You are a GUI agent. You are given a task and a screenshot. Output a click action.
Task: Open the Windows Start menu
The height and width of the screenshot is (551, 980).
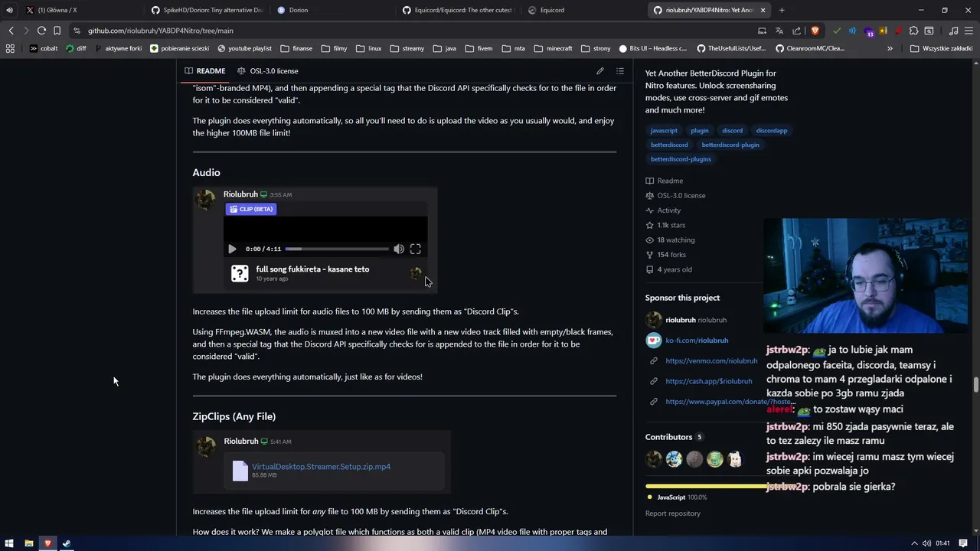[x=9, y=543]
